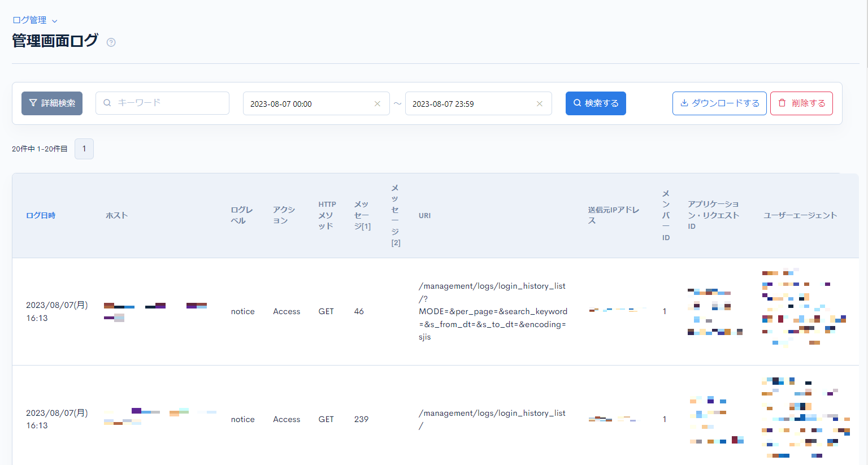
Task: Click the 送信元IPアドレス column header
Action: point(614,215)
